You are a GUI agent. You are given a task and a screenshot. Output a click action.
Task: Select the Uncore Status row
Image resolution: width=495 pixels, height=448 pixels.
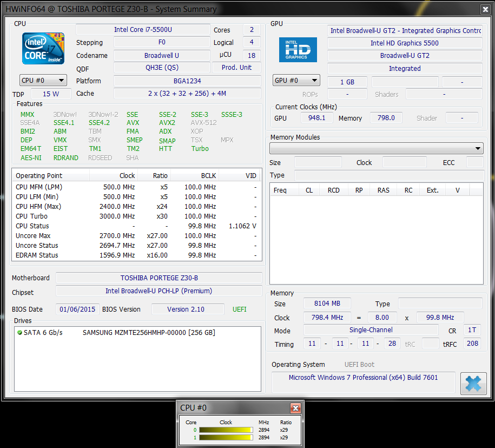coord(137,245)
